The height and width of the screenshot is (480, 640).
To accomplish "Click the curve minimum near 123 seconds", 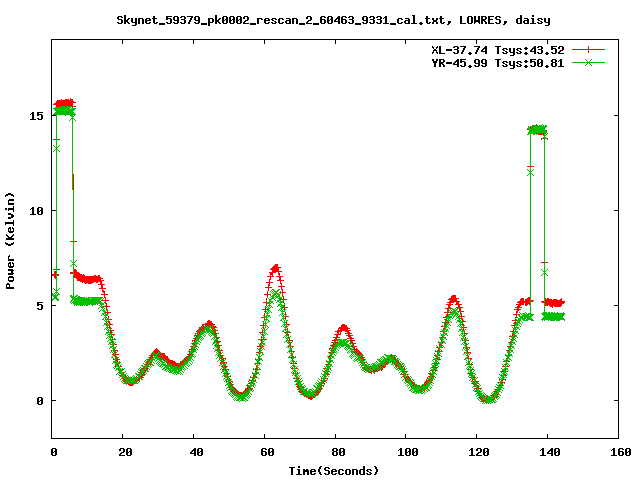I will coord(488,399).
